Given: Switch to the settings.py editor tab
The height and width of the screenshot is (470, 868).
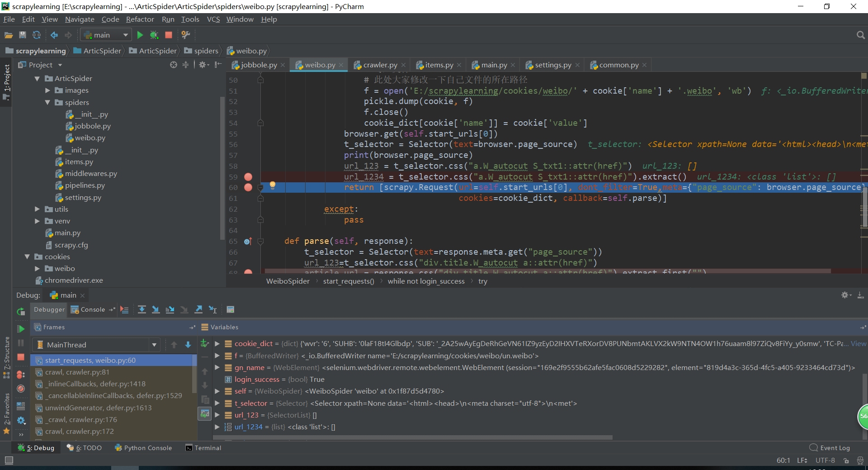Looking at the screenshot, I should [x=552, y=65].
